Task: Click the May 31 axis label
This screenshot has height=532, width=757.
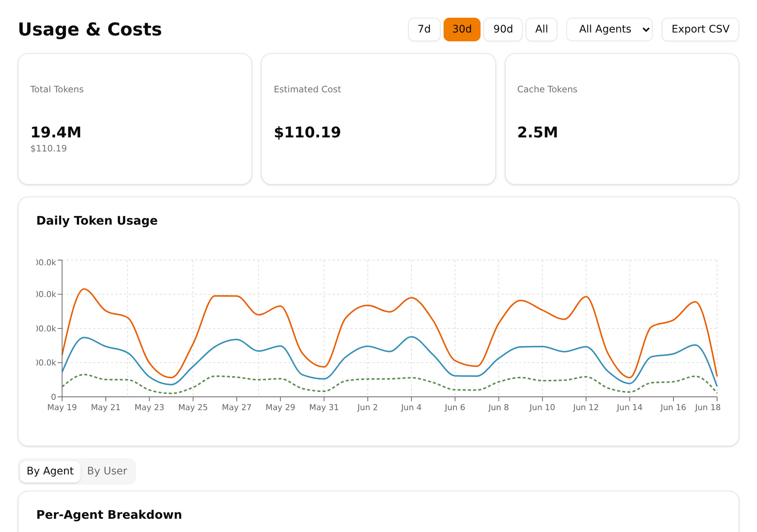Action: (324, 408)
